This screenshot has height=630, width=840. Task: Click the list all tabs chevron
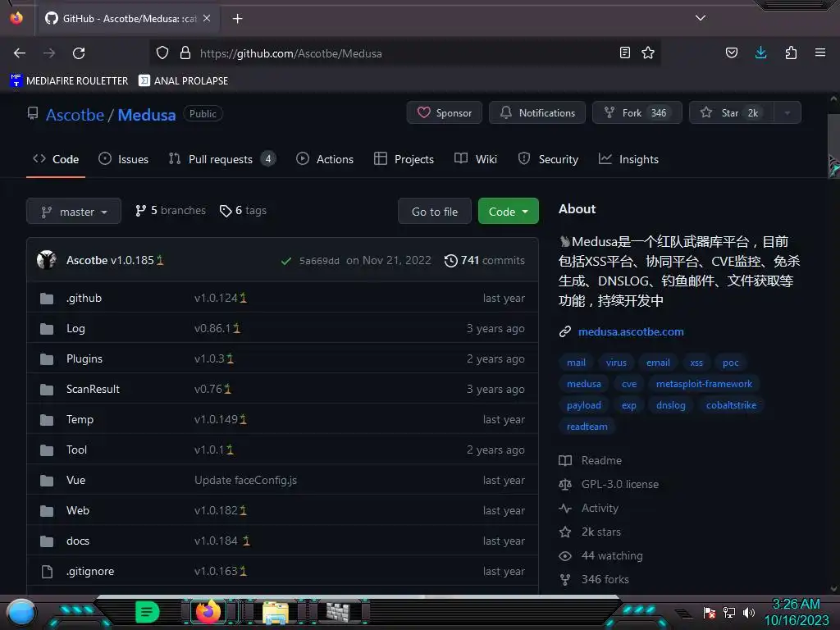(x=701, y=18)
